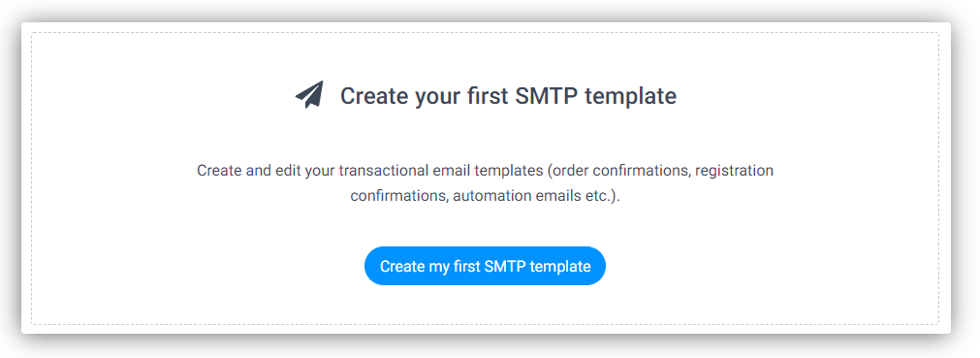980x358 pixels.
Task: Click the Create my first SMTP template button
Action: 485,266
